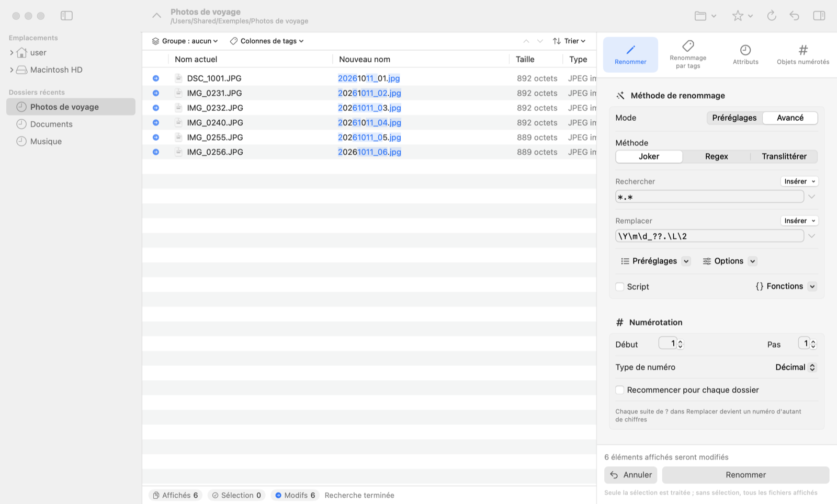Open the Préréglages list dropdown

tap(655, 261)
